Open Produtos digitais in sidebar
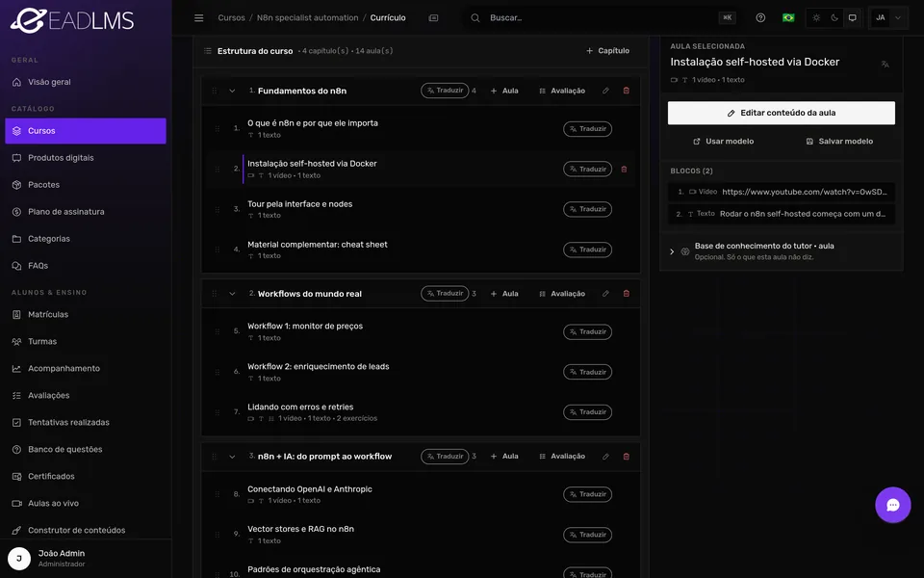Screen dimensions: 924x578 click(86, 158)
